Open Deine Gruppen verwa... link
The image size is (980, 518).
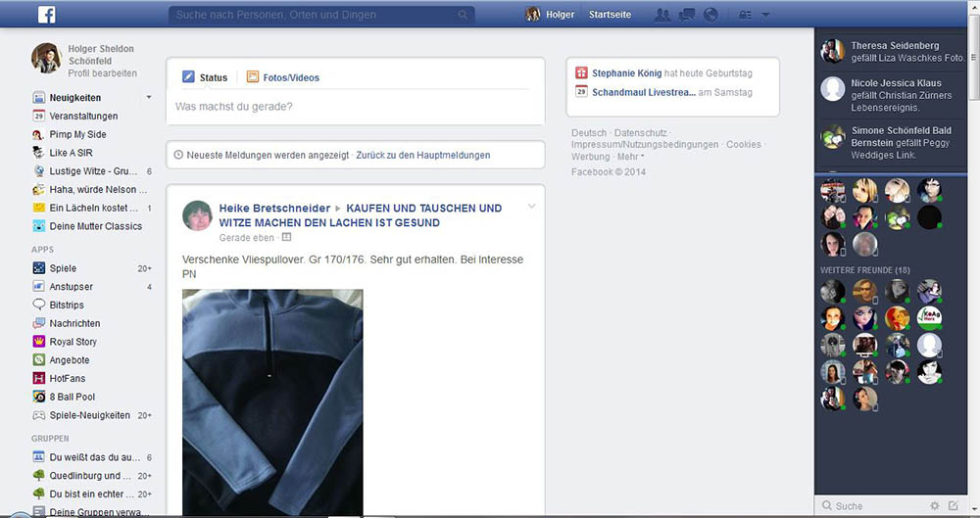[99, 512]
